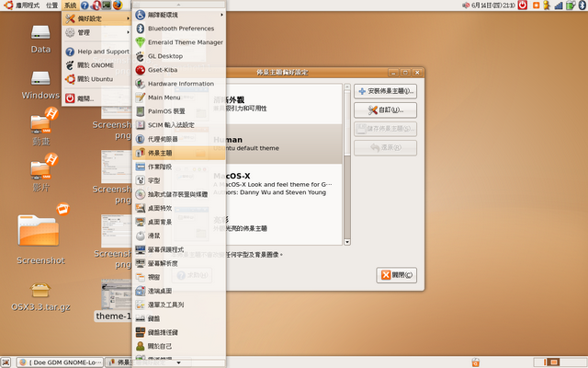The image size is (588, 368).
Task: Expand the 無障礙環境 submenu
Action: pyautogui.click(x=179, y=15)
